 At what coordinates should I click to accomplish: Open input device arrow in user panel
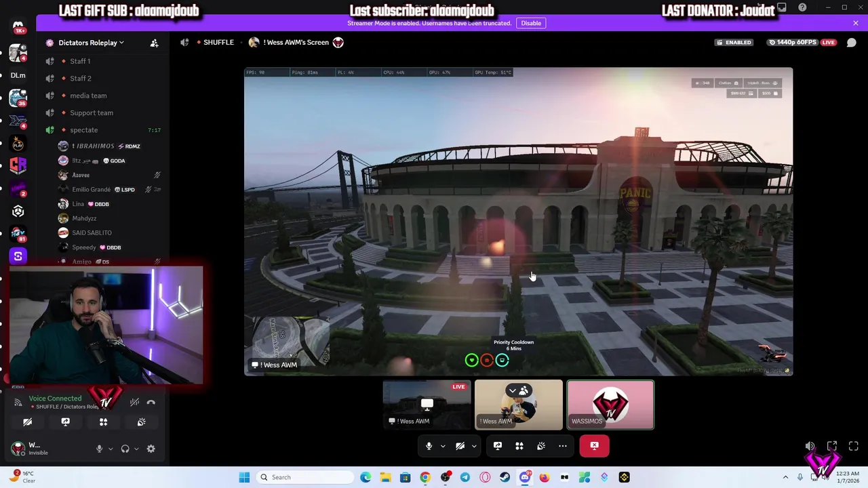tap(111, 449)
